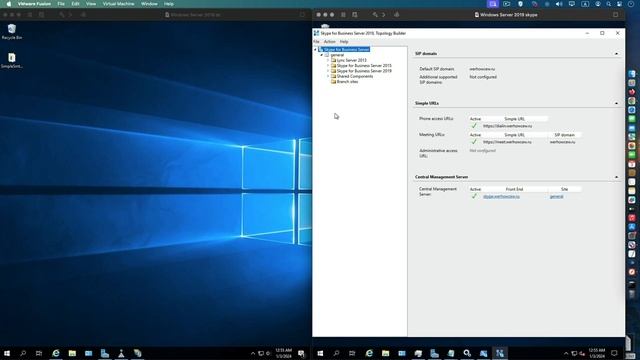Click magnifier app icon in right VM taskbar
Screen dimensions: 640x360
tap(467, 353)
